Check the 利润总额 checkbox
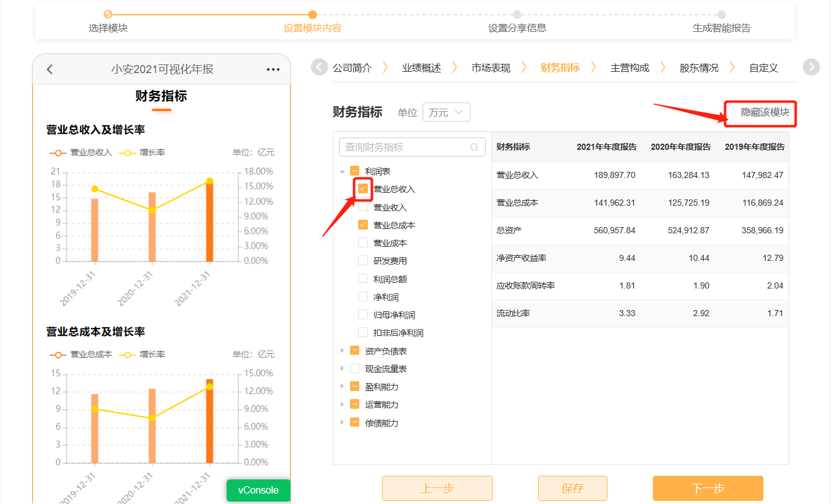 point(363,279)
